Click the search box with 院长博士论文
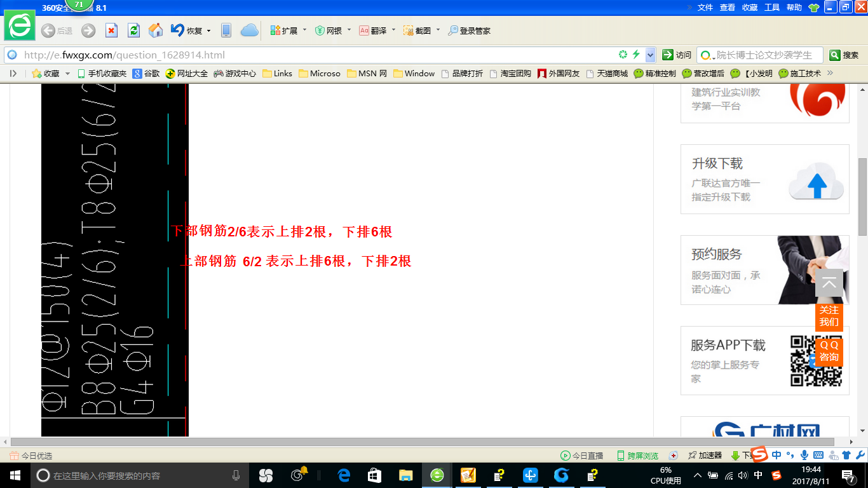 [x=760, y=55]
